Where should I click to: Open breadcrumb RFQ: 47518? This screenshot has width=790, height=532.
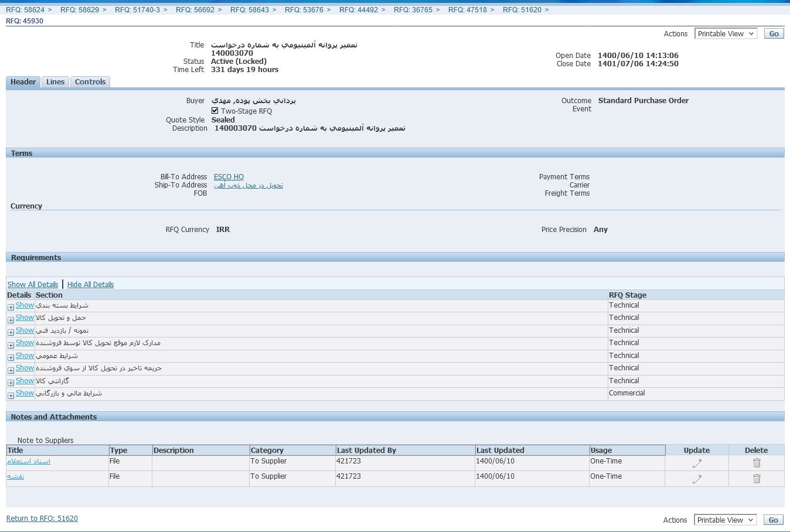[468, 10]
